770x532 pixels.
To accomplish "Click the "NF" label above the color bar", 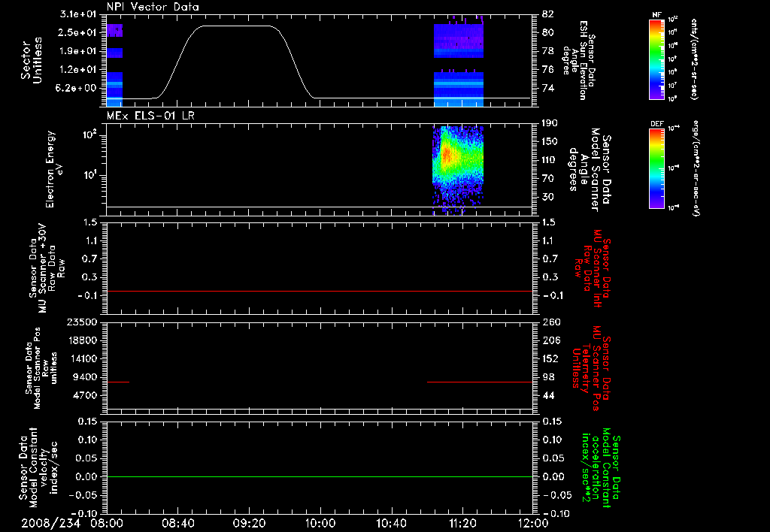I will tap(657, 15).
